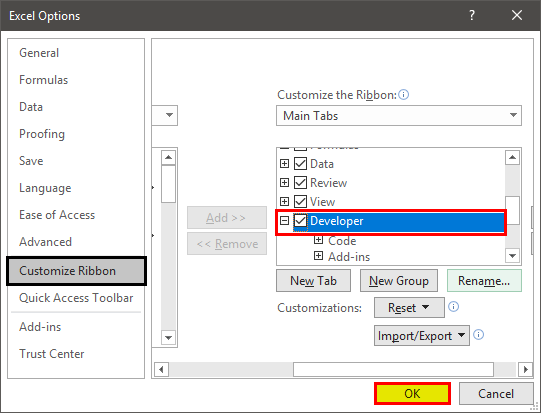The height and width of the screenshot is (413, 541).
Task: Click the down arrow of the commands list scrollbar
Action: [x=168, y=337]
